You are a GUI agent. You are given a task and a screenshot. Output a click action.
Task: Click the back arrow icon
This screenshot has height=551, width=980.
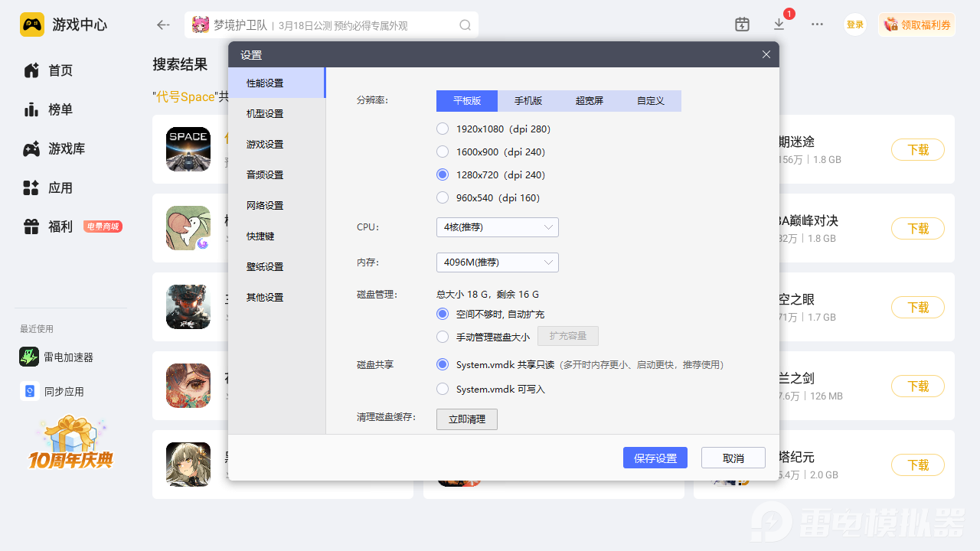click(x=162, y=24)
